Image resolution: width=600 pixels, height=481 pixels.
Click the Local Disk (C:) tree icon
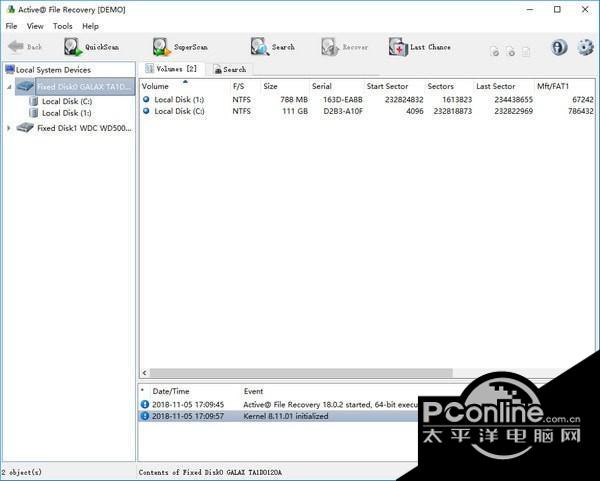[x=34, y=101]
